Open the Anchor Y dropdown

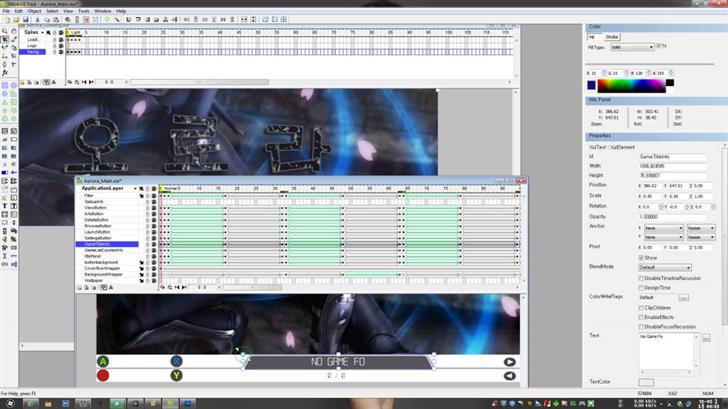(664, 237)
